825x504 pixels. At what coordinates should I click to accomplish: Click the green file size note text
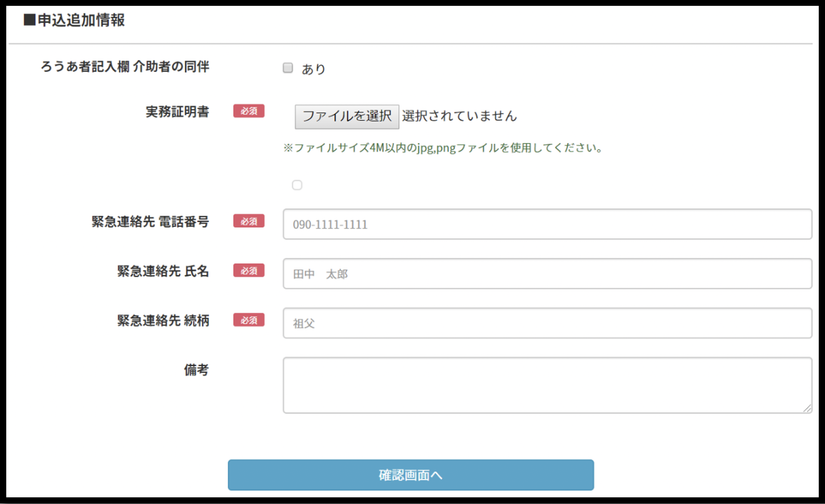coord(443,148)
